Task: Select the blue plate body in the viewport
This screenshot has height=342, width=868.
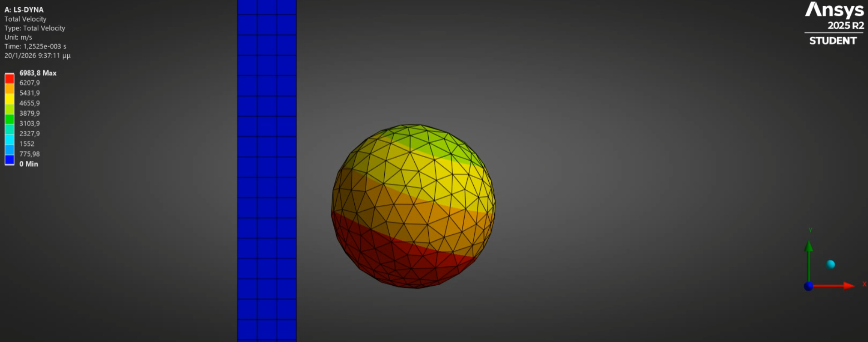Action: point(267,171)
